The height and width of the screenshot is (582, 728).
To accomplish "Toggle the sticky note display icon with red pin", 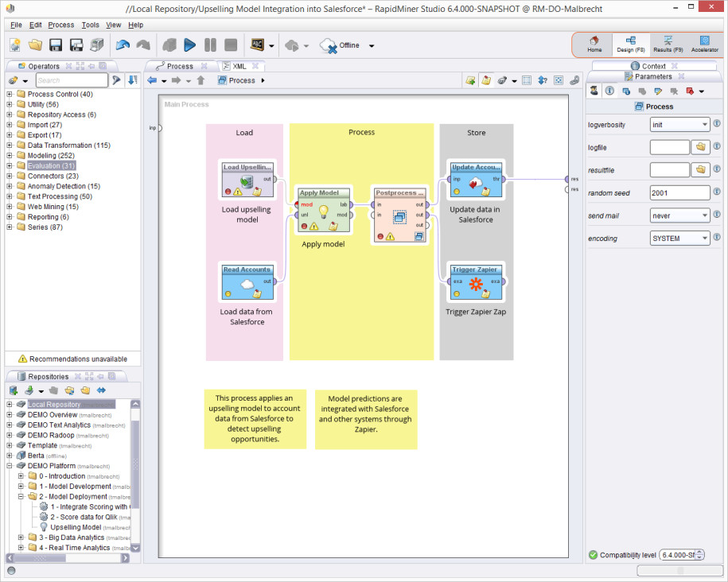I will pyautogui.click(x=486, y=80).
